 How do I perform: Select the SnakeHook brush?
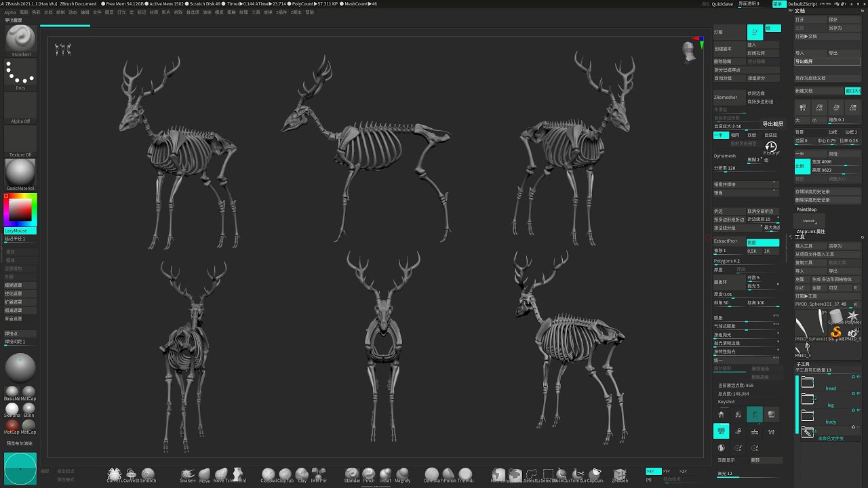coord(188,474)
